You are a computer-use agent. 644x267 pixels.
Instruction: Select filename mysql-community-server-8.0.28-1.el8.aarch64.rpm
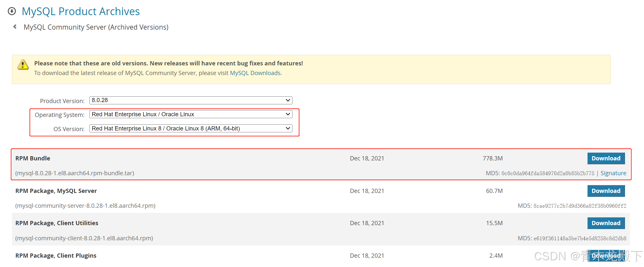tap(85, 206)
